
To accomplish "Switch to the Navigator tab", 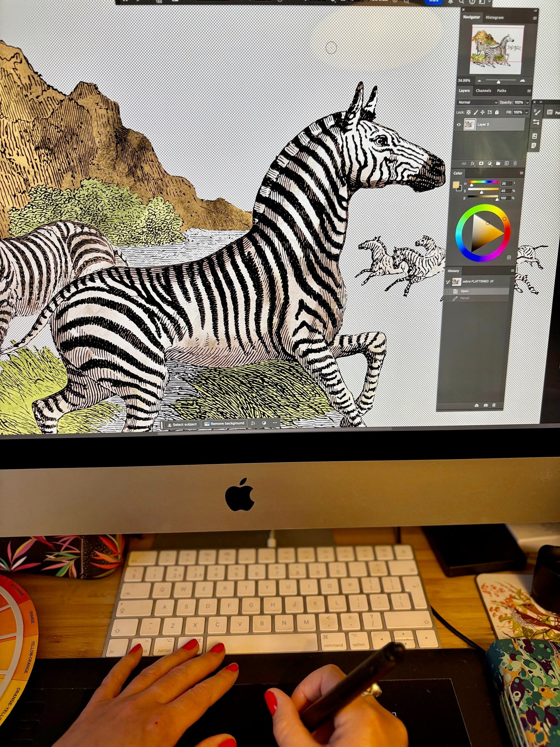I will pos(471,17).
